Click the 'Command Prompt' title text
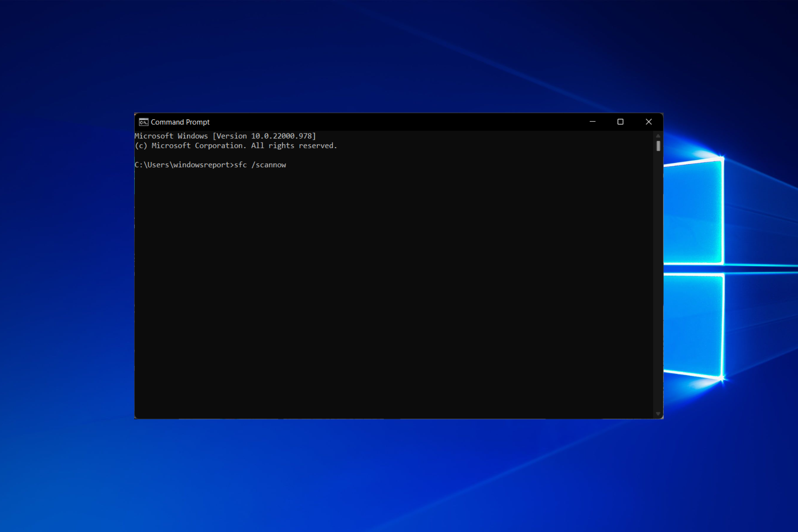Image resolution: width=798 pixels, height=532 pixels. coord(180,122)
